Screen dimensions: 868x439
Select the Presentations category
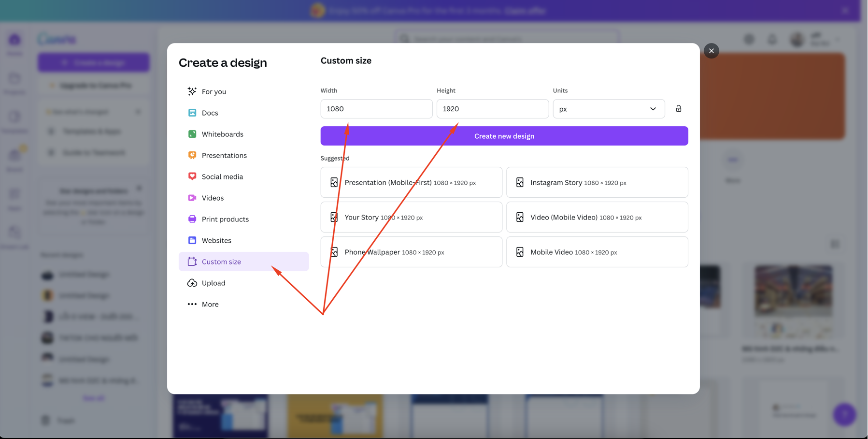243,155
